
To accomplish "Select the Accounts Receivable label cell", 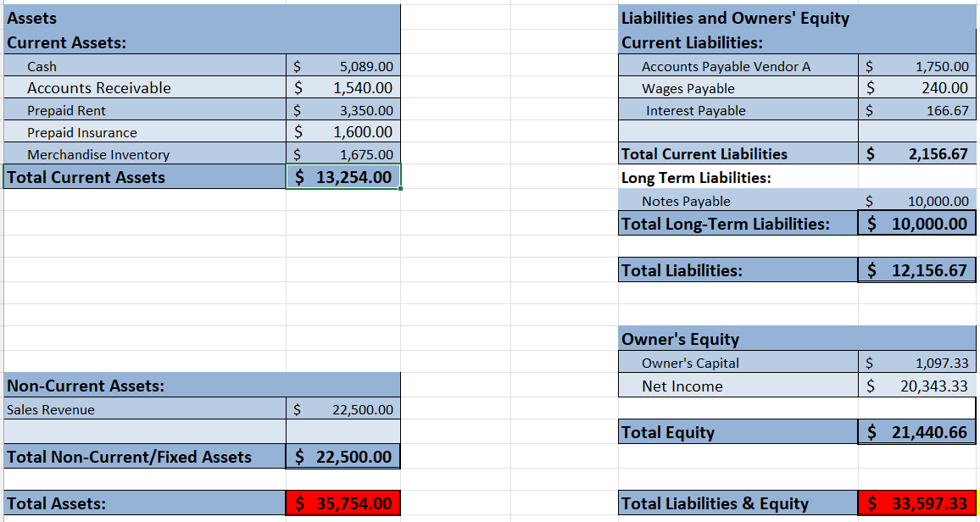I will point(145,87).
